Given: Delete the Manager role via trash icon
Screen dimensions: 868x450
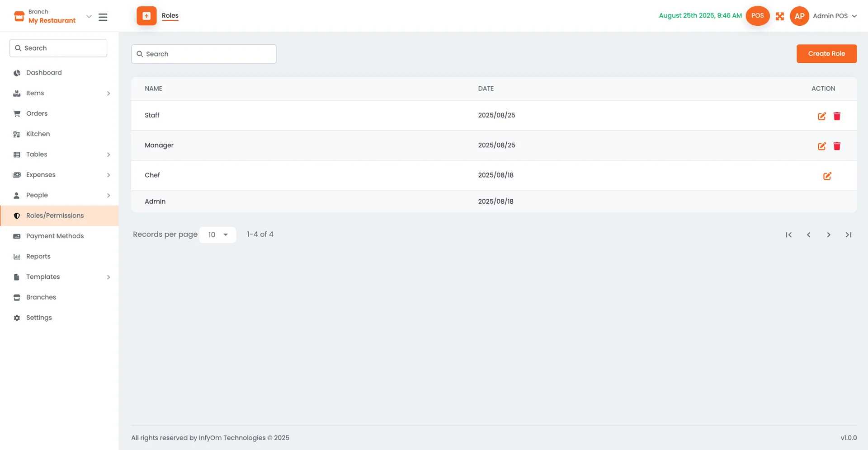Looking at the screenshot, I should click(x=837, y=146).
